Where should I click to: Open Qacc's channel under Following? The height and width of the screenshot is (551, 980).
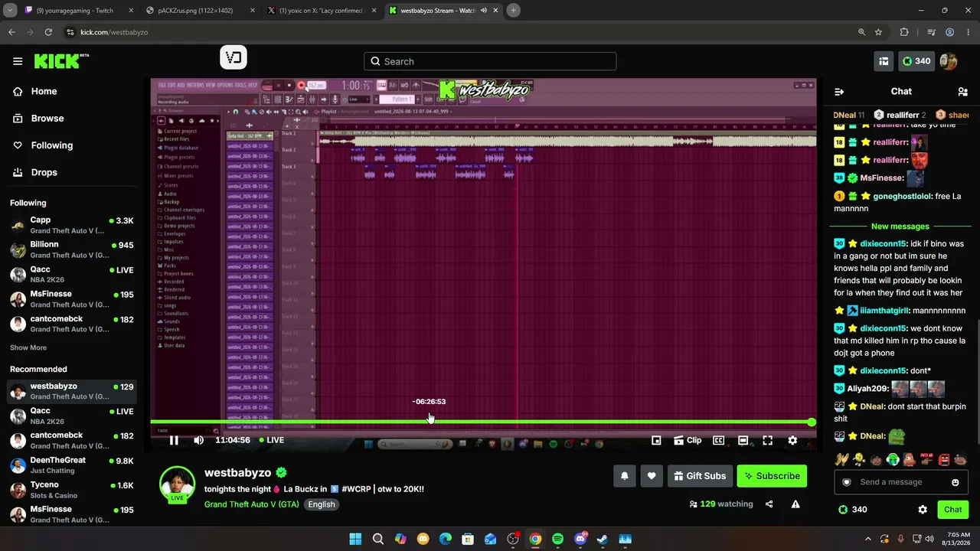click(x=71, y=274)
